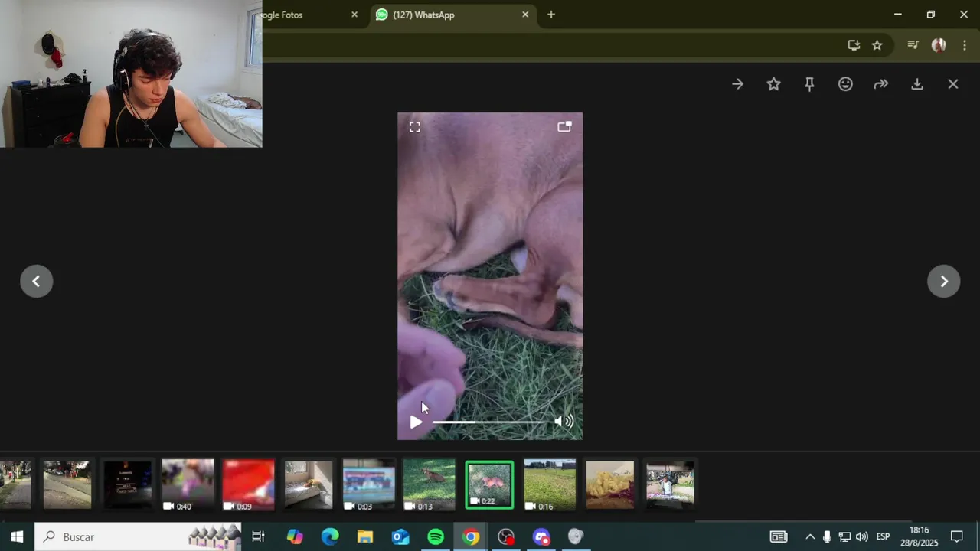This screenshot has width=980, height=551.
Task: Launch Copilot from the taskbar
Action: click(x=295, y=537)
